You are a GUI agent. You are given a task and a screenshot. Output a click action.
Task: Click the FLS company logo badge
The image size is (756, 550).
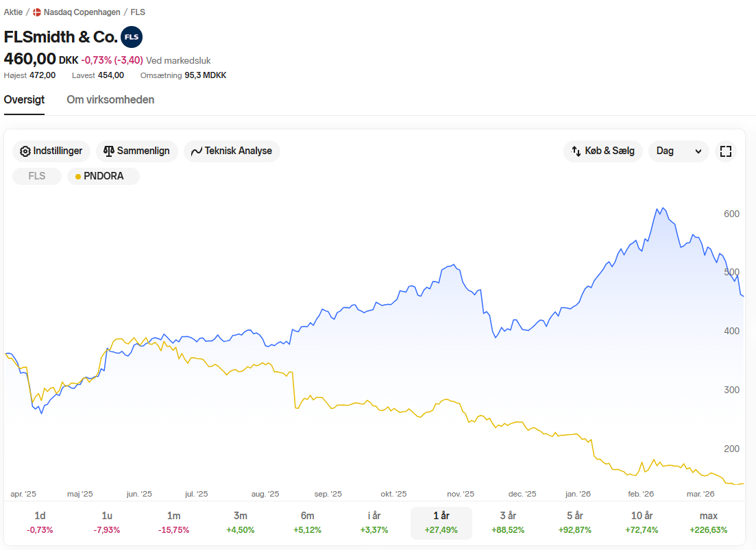pyautogui.click(x=132, y=37)
